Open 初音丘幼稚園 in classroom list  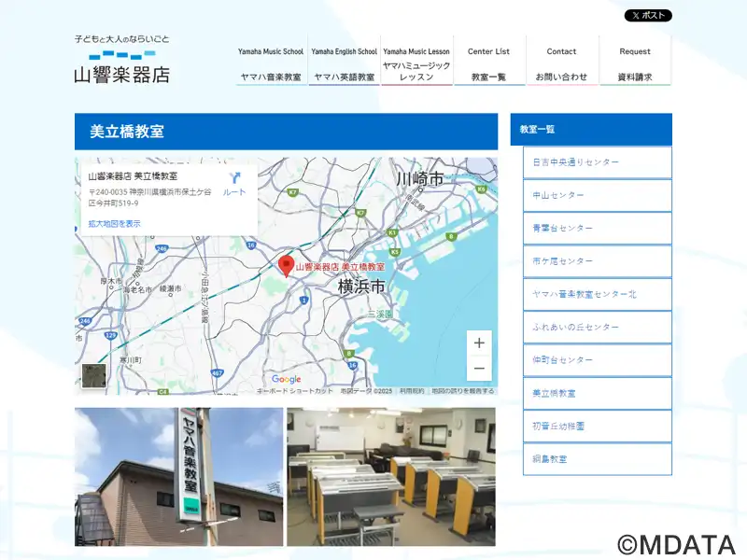tap(598, 427)
